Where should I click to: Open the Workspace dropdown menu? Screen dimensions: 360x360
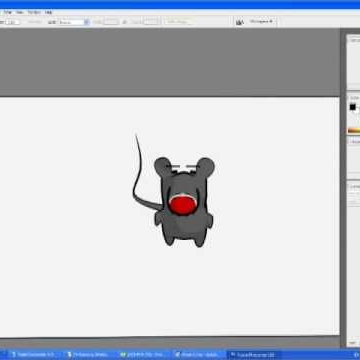pyautogui.click(x=262, y=22)
